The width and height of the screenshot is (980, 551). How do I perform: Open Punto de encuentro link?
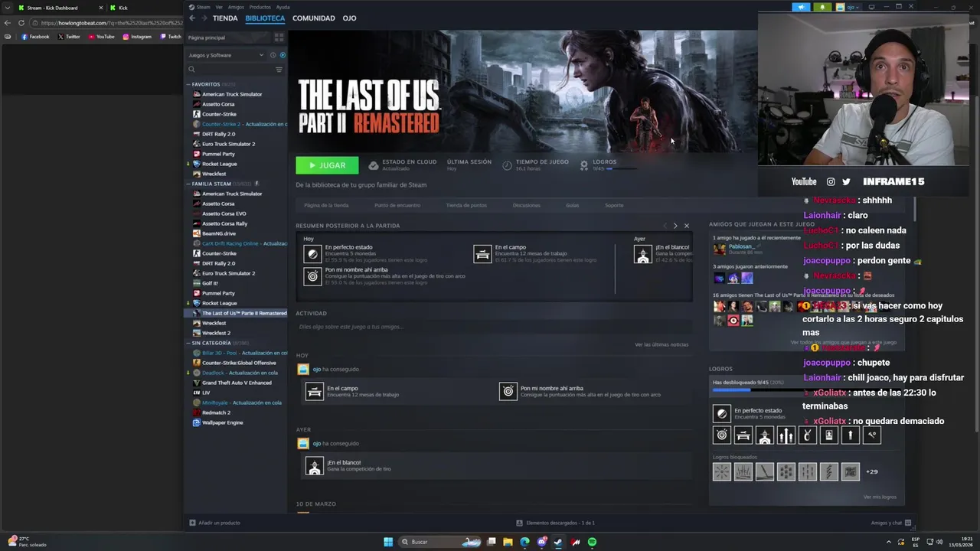tap(397, 205)
